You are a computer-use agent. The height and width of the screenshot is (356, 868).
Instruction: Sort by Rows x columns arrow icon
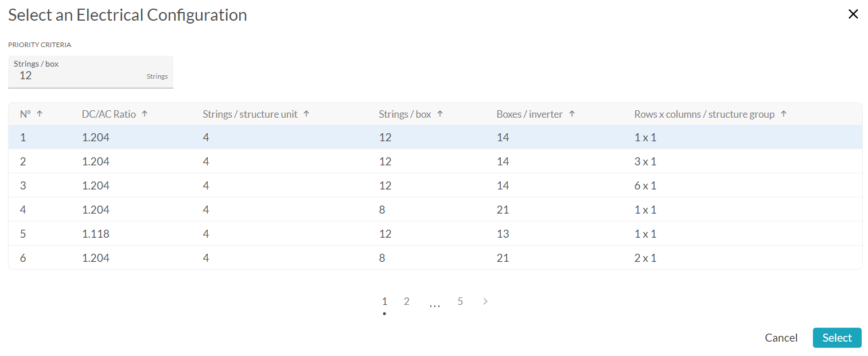(x=784, y=114)
